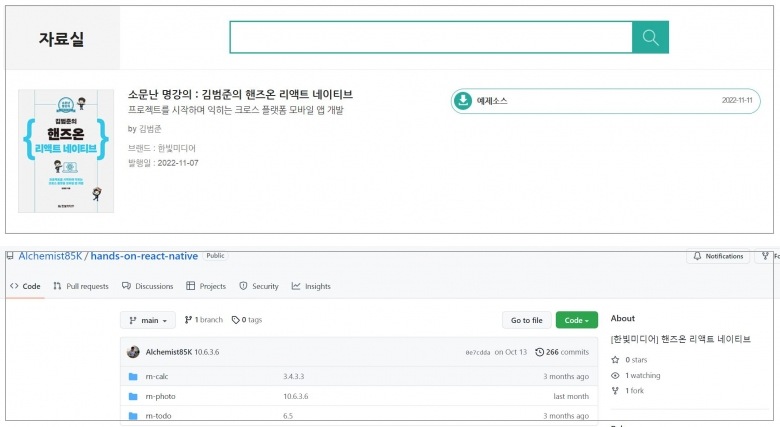Open the hands-on-react-native repository link

(x=144, y=256)
